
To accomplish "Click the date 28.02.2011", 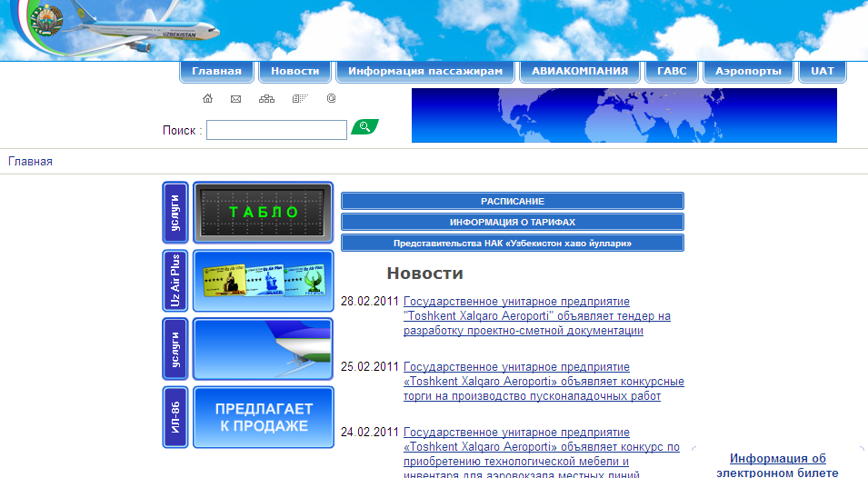I will click(x=370, y=302).
